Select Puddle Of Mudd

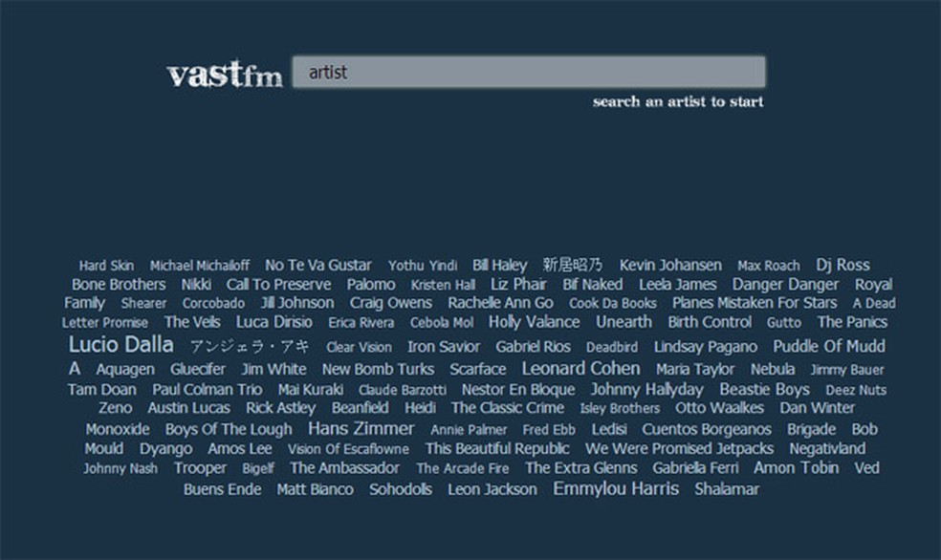point(829,346)
